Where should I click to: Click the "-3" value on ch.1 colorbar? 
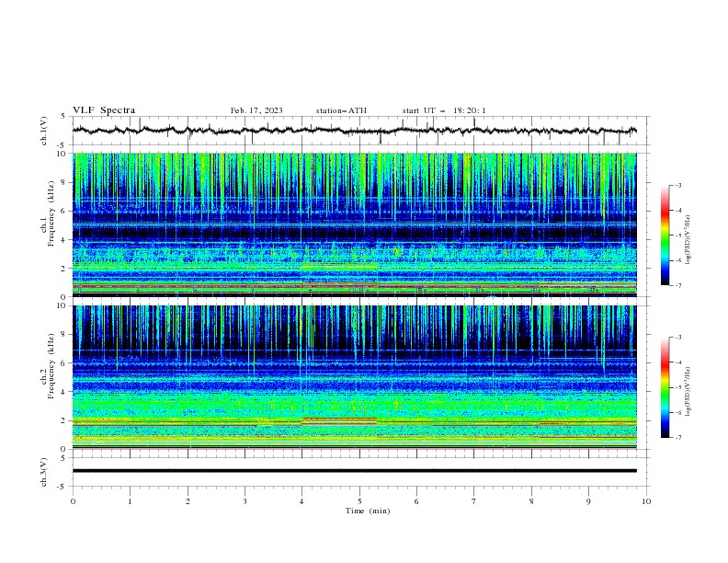[677, 185]
